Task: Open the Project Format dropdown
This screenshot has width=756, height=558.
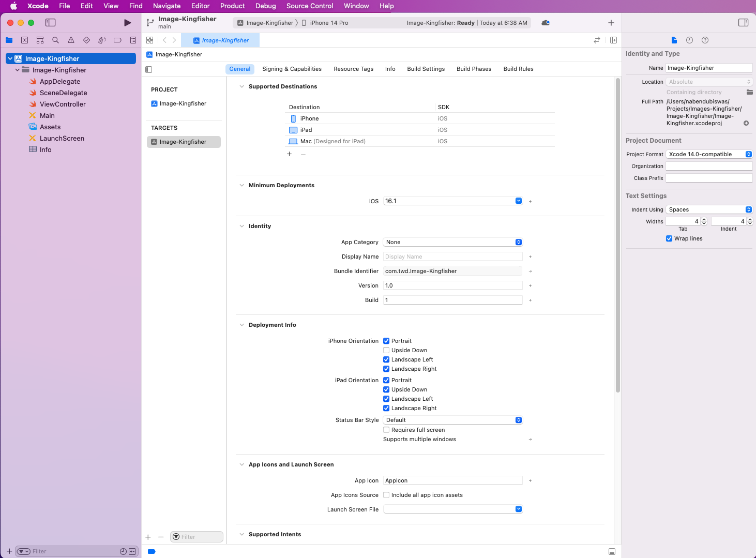Action: [709, 154]
